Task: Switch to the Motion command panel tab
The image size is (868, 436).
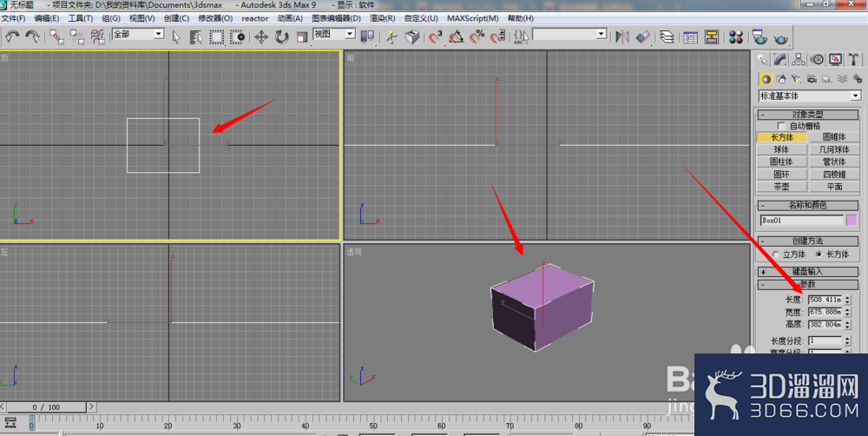Action: pos(817,59)
